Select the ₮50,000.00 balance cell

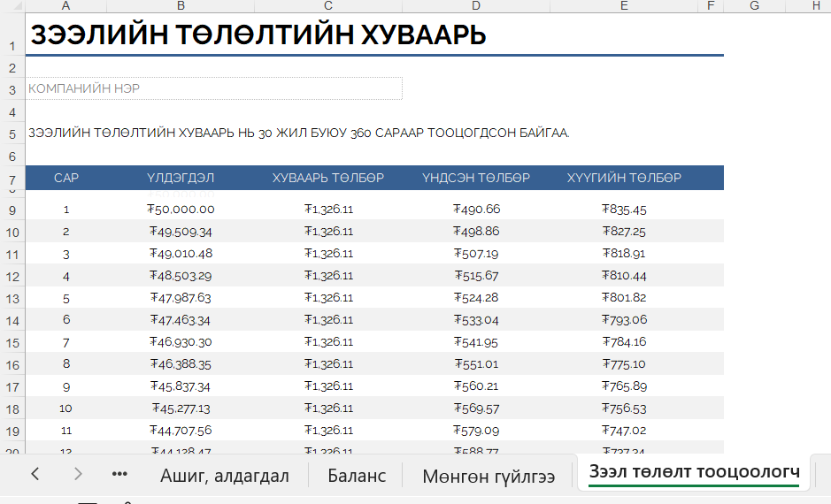(181, 210)
